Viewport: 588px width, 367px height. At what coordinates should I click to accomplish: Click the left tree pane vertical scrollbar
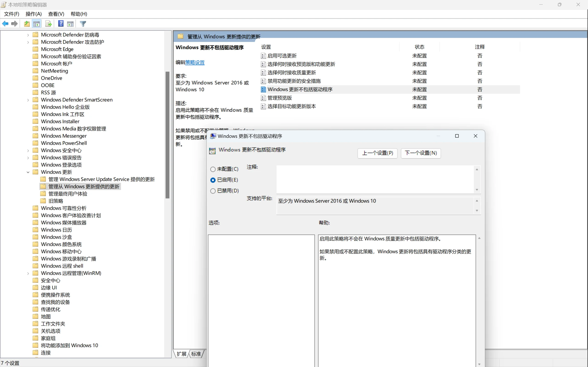(x=167, y=135)
